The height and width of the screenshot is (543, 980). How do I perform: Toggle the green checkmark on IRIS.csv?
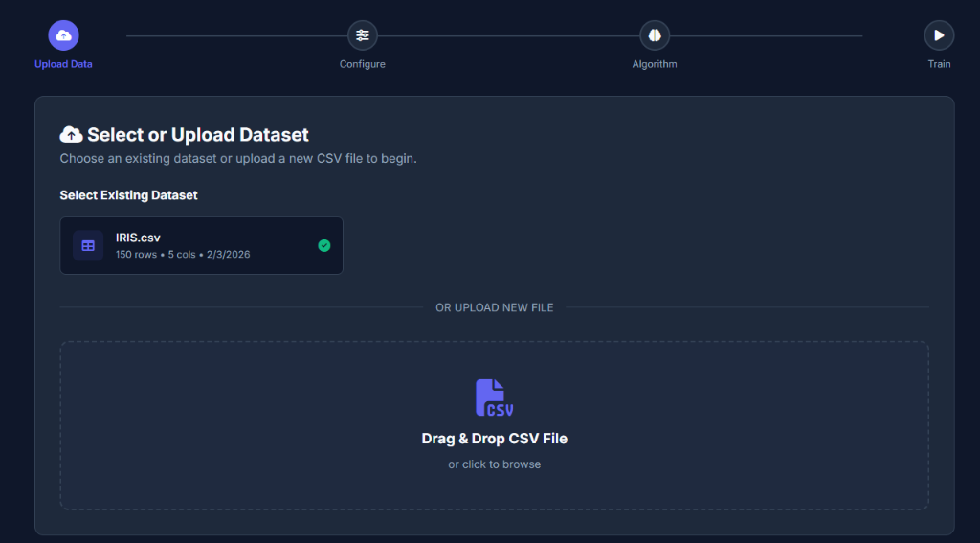tap(324, 246)
